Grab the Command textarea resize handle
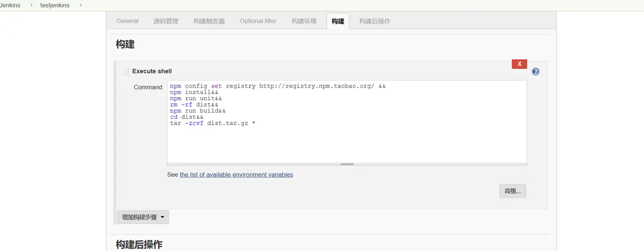 click(347, 164)
